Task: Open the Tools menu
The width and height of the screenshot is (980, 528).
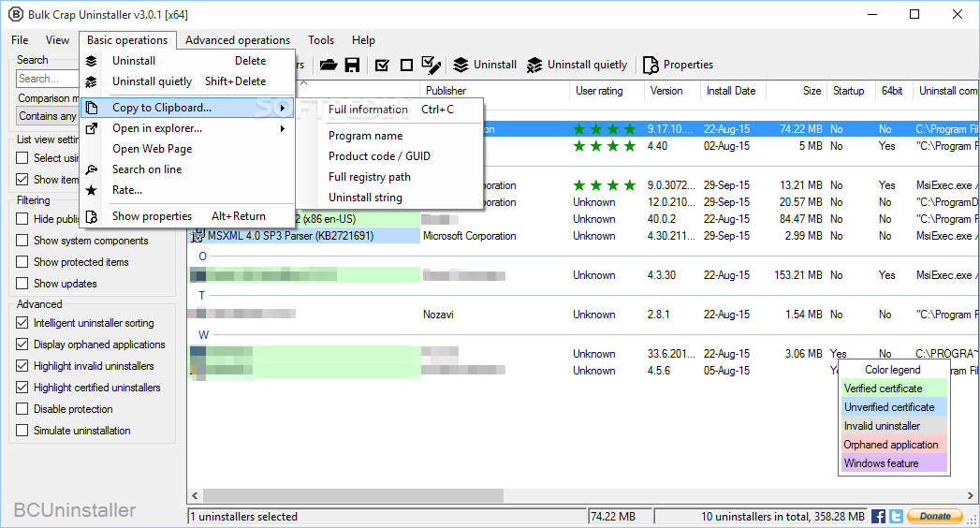Action: [x=321, y=40]
